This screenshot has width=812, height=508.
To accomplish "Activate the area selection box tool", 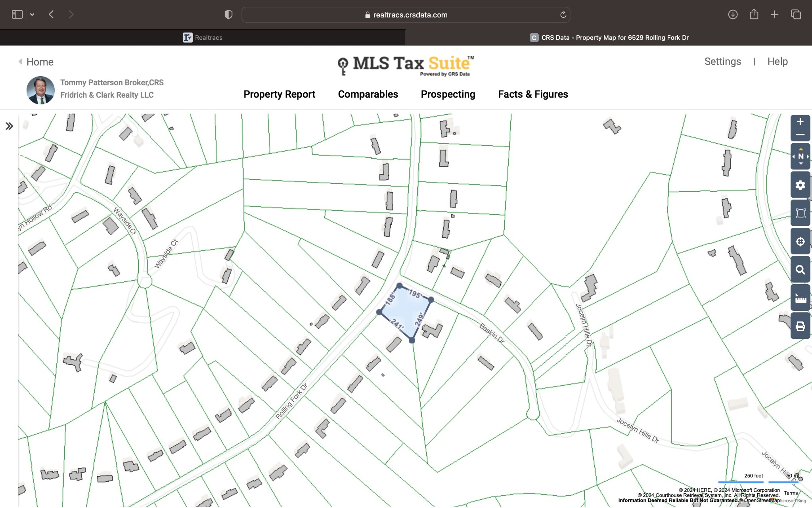I will tap(800, 214).
